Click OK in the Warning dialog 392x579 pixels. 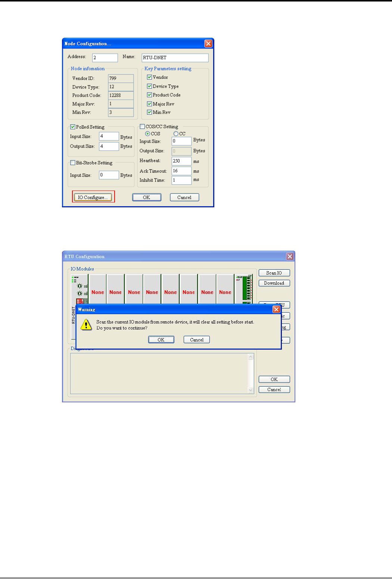(161, 340)
